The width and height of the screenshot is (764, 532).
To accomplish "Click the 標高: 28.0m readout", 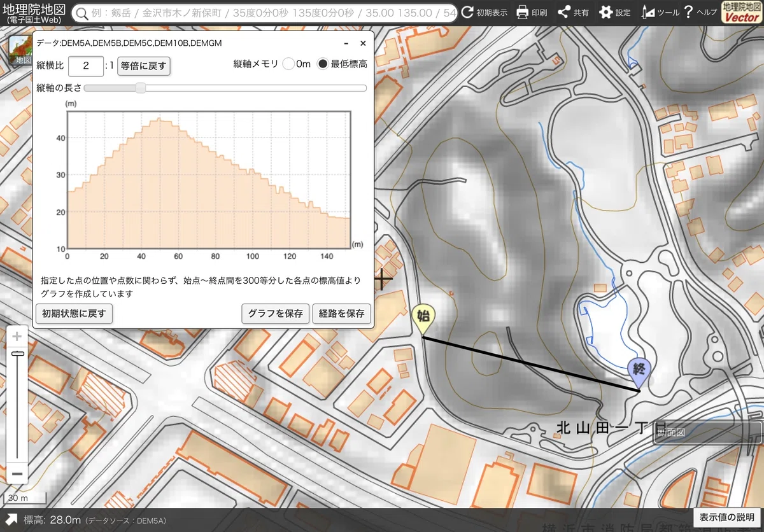I will [52, 520].
